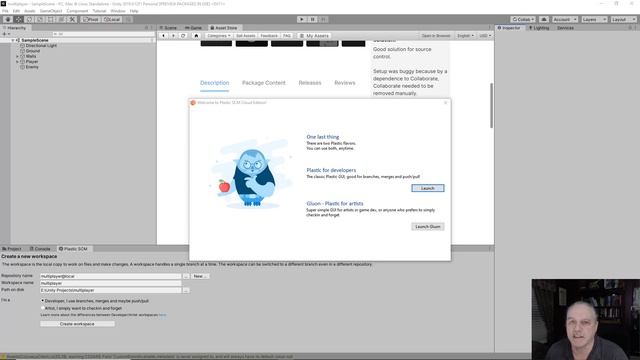This screenshot has width=640, height=360.
Task: Click the Asset Store vertical scrollbar
Action: coord(491,105)
